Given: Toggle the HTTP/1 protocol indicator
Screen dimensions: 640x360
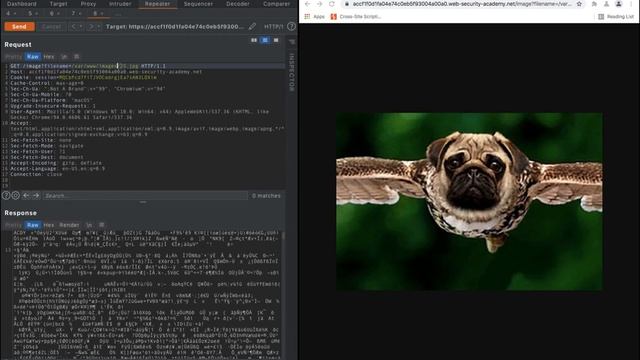Looking at the screenshot, I should (273, 27).
